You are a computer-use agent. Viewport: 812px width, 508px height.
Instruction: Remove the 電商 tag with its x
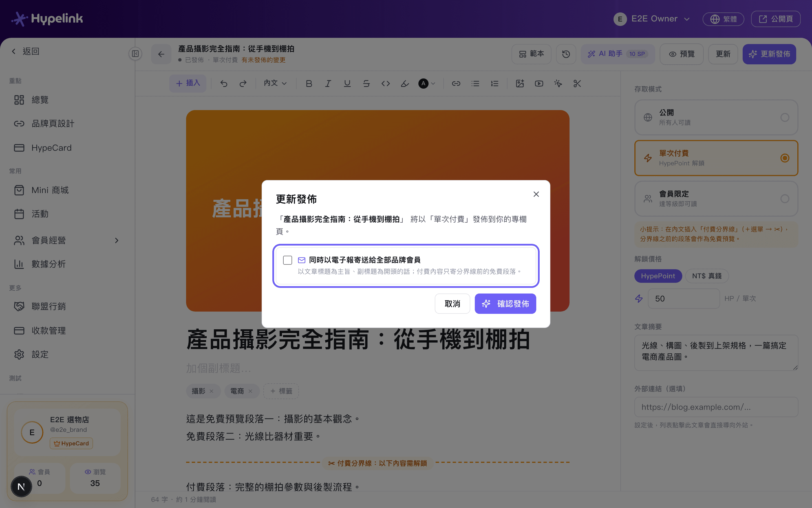tap(250, 391)
